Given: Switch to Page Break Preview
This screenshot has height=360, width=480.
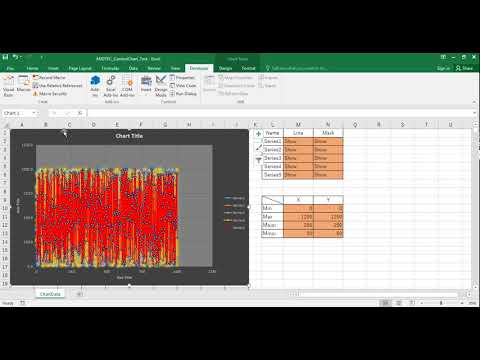Looking at the screenshot, I should pyautogui.click(x=412, y=303).
